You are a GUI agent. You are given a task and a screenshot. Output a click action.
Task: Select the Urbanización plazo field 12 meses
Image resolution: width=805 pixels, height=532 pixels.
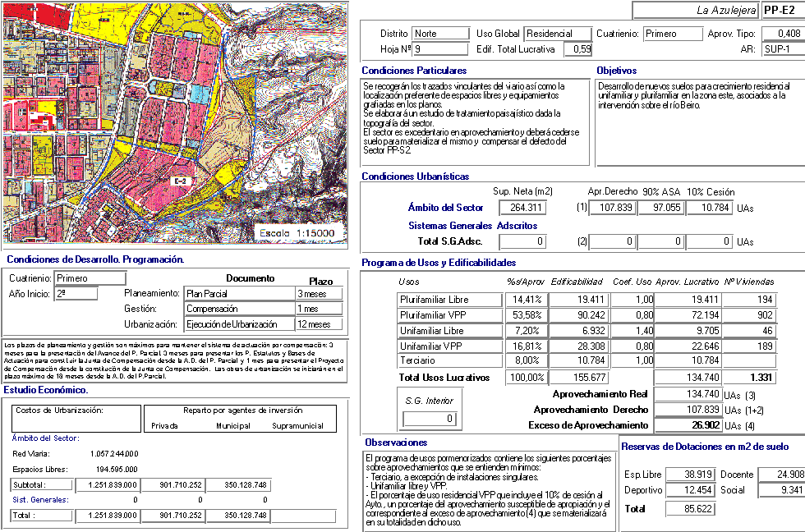point(319,324)
